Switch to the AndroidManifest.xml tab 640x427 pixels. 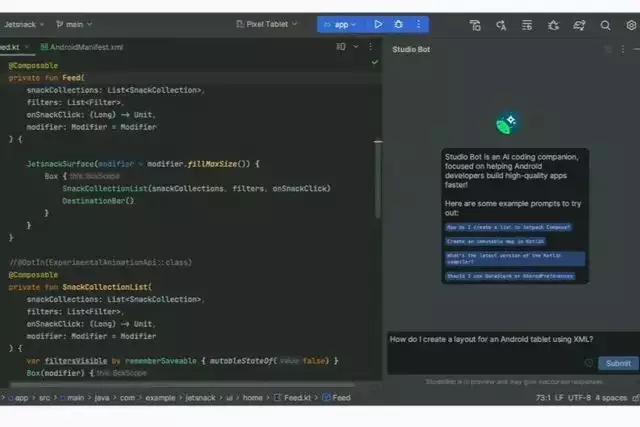pos(82,47)
